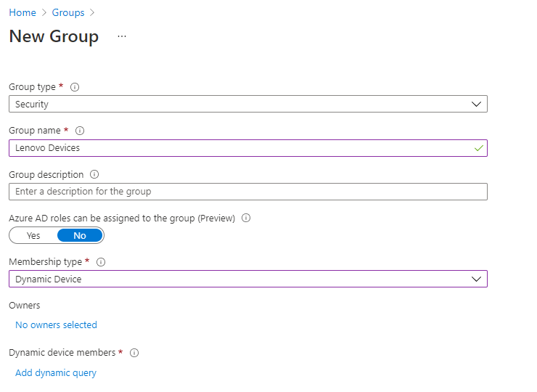This screenshot has width=537, height=392.
Task: Click the No owners selected link
Action: point(56,324)
